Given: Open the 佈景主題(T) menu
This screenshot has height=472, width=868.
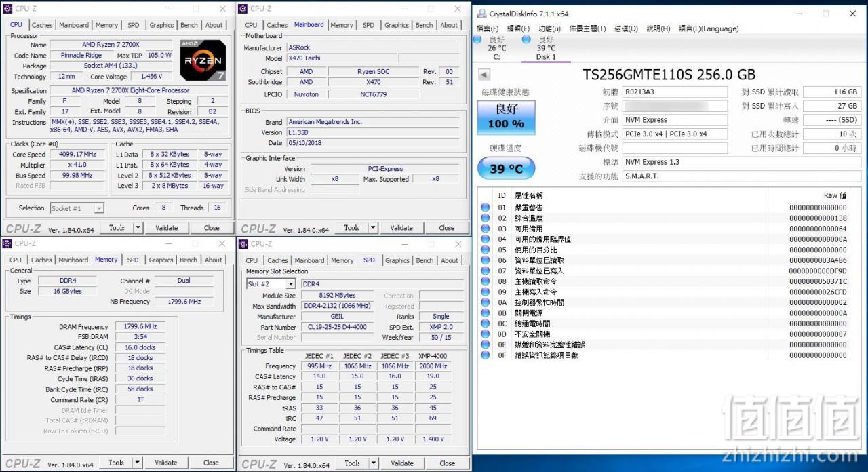Looking at the screenshot, I should pyautogui.click(x=587, y=28).
